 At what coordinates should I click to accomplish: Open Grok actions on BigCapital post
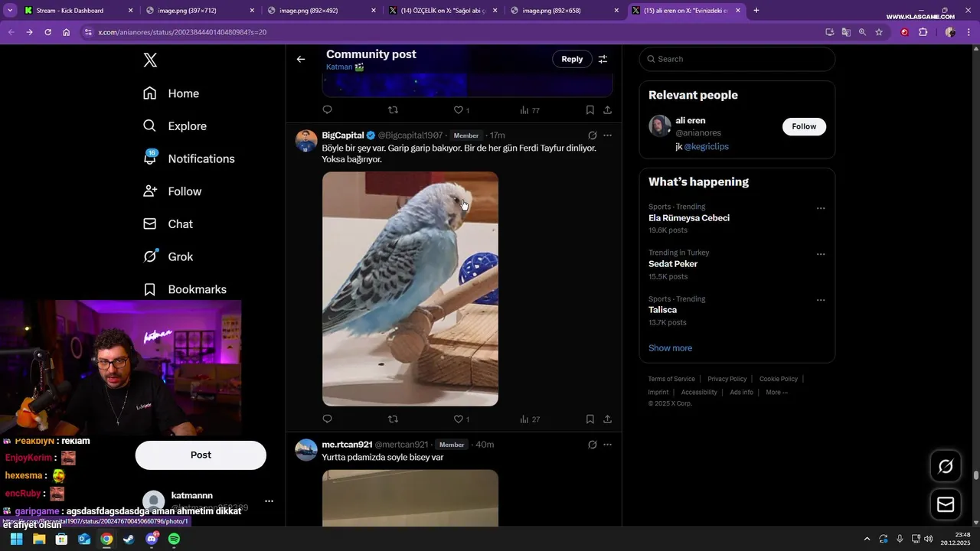592,135
